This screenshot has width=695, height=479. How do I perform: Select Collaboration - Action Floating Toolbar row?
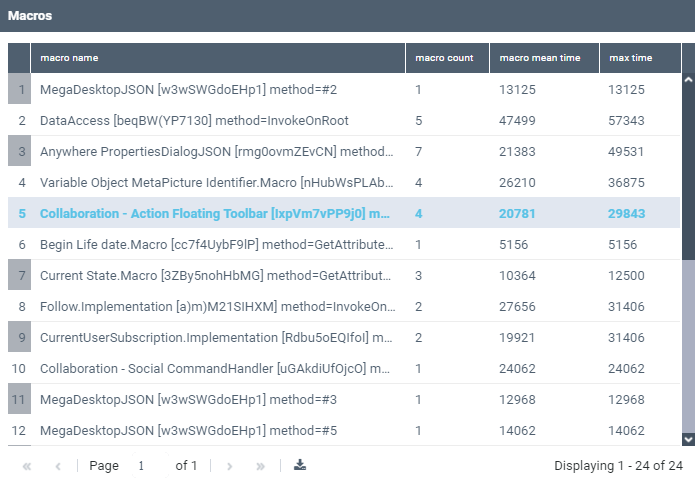217,214
